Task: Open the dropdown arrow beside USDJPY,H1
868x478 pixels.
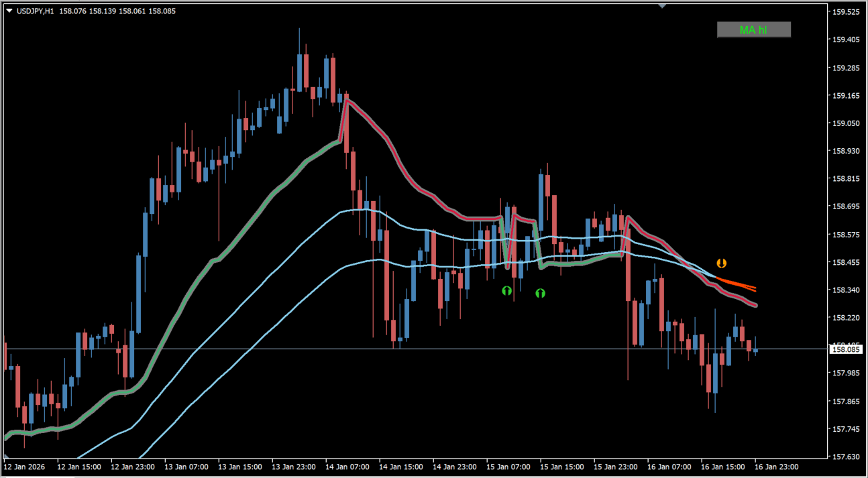Action: [9, 11]
